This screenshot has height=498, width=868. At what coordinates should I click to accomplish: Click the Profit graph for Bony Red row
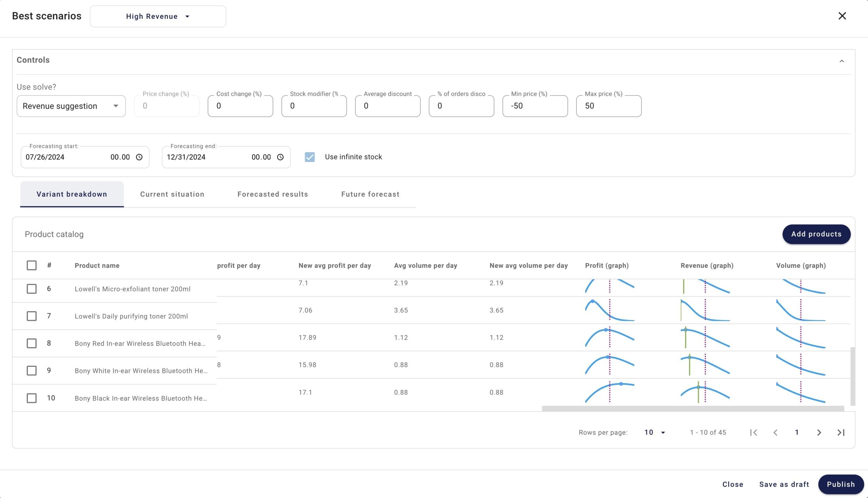pos(610,337)
